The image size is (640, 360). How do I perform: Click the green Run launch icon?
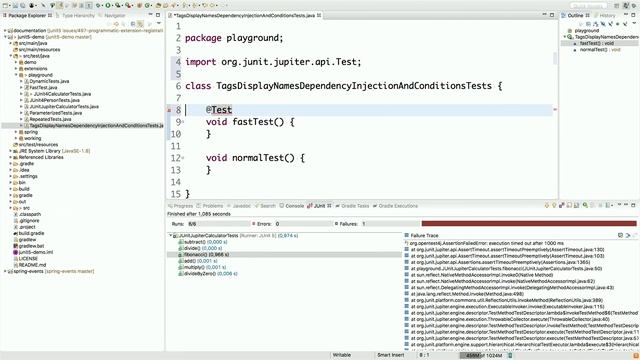click(108, 6)
